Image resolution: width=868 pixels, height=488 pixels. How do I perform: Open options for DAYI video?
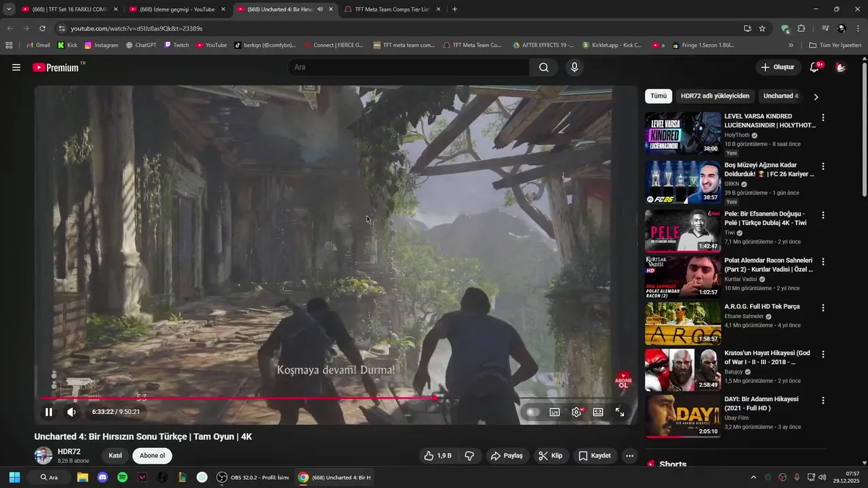[823, 401]
